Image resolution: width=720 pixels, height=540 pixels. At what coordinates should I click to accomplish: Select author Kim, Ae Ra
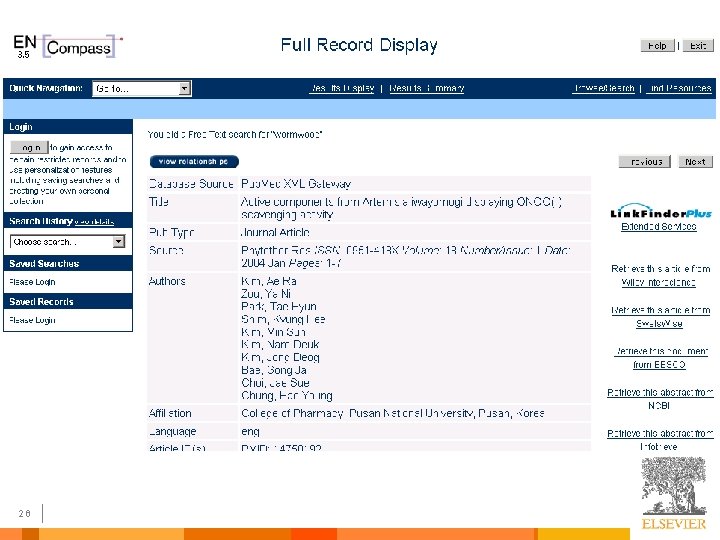(x=269, y=281)
